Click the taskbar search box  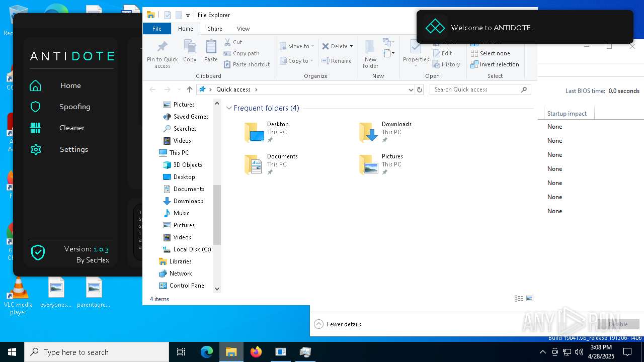(x=97, y=352)
